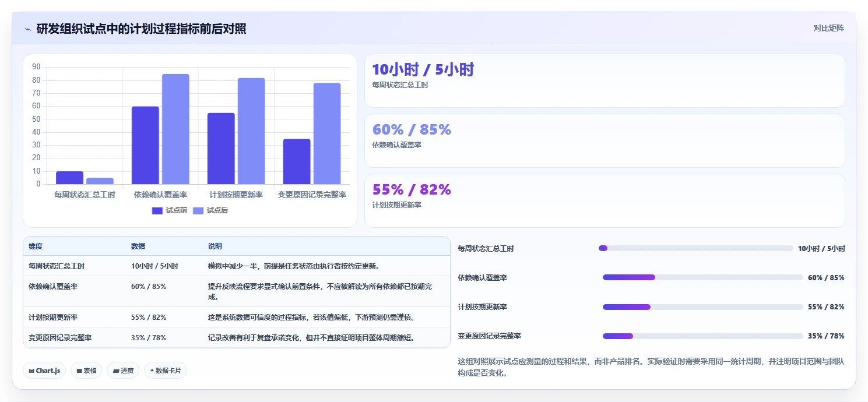868x402 pixels.
Task: Click the 试点后 bar for 变更原因记录完整率
Action: (x=327, y=133)
